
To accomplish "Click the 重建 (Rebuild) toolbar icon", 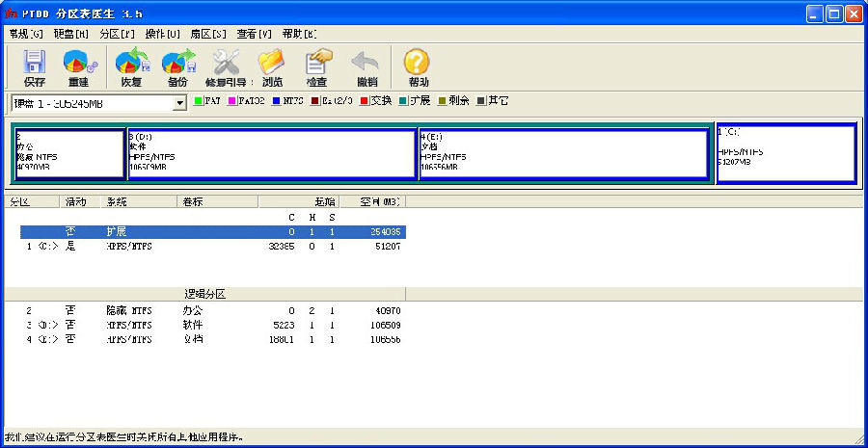I will (x=79, y=68).
